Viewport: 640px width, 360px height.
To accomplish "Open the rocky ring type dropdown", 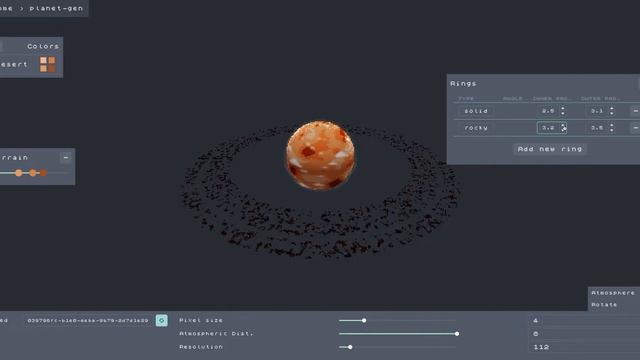I will click(476, 128).
